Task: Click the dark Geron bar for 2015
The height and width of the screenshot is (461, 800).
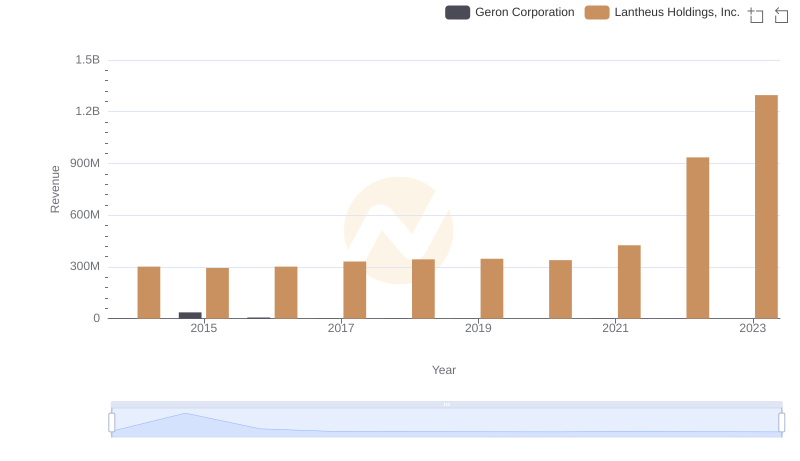Action: tap(190, 315)
